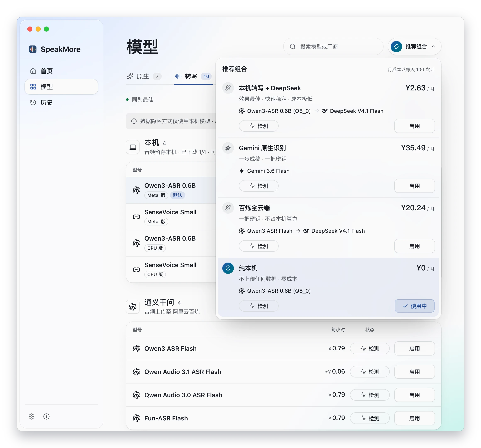Click 检测 for Fun-ASR Flash

click(370, 418)
